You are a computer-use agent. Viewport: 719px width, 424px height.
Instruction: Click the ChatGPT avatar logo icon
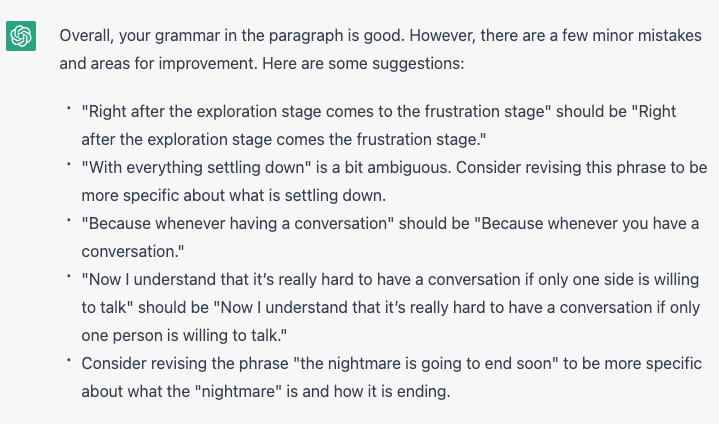pyautogui.click(x=21, y=37)
